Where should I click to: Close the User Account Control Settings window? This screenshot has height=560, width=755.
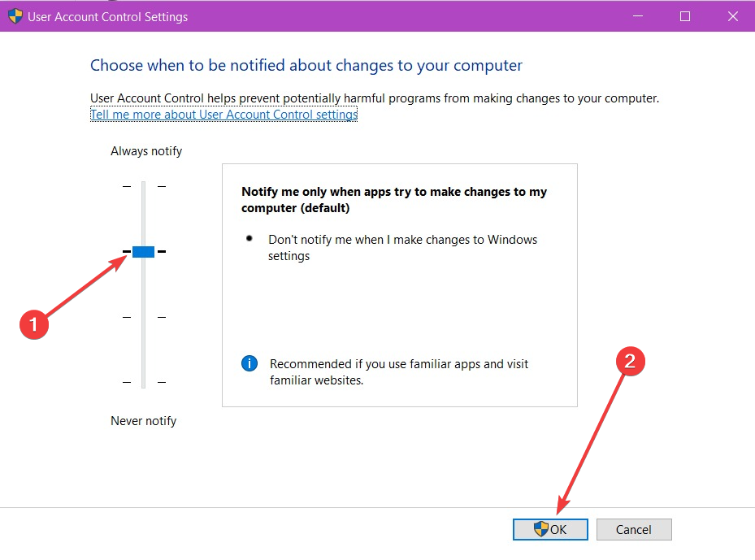732,16
